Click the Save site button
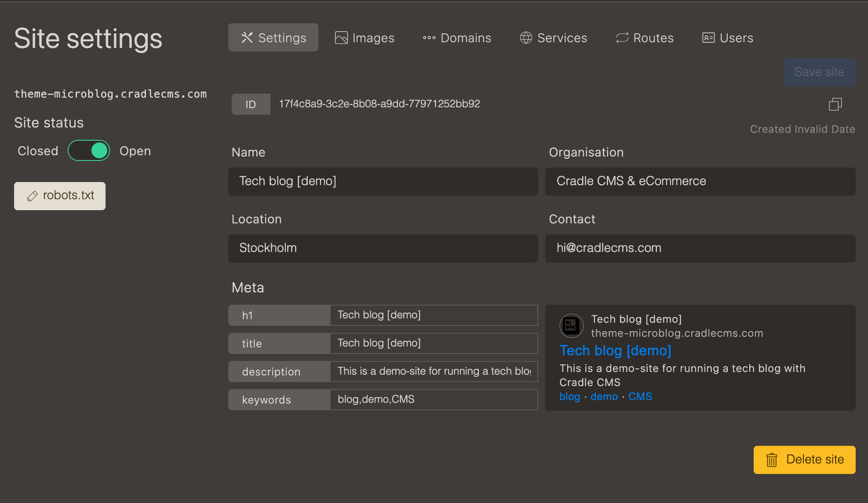 coord(819,72)
